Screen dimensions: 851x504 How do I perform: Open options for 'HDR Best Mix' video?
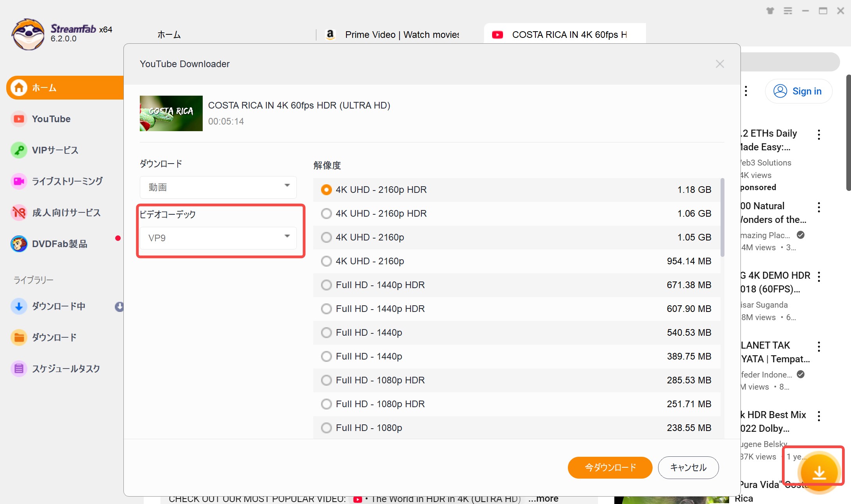(819, 416)
